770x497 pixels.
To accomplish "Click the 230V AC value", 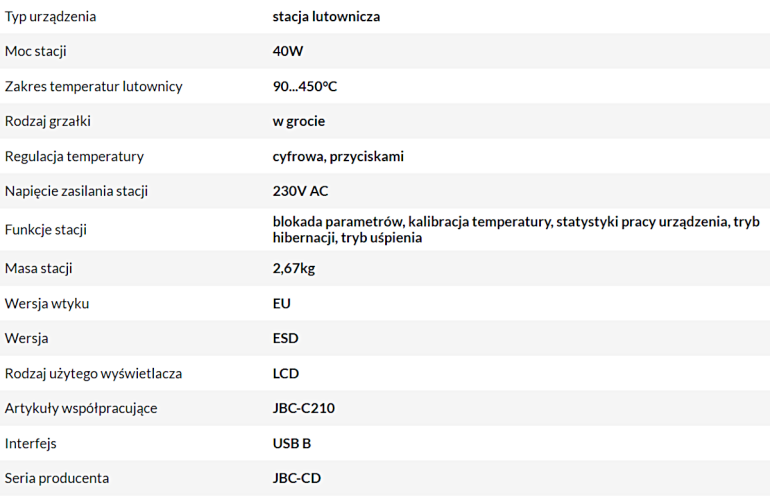I will (300, 191).
